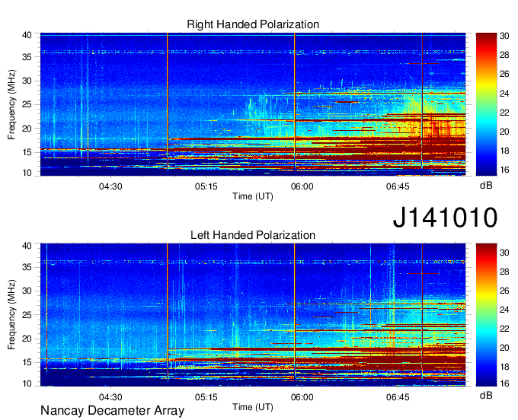The width and height of the screenshot is (518, 420).
Task: Click the Right Handed Polarization title
Action: tap(253, 24)
